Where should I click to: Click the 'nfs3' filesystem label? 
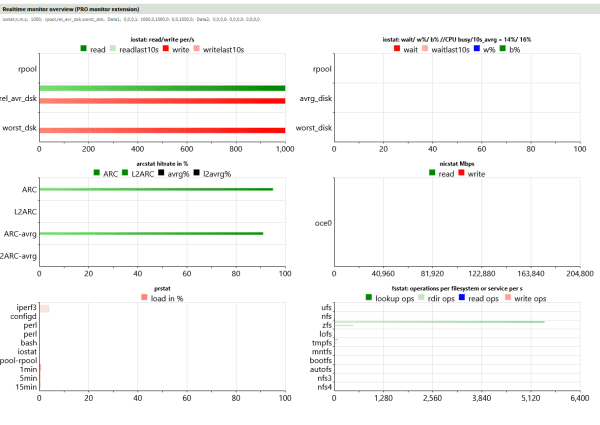click(325, 378)
